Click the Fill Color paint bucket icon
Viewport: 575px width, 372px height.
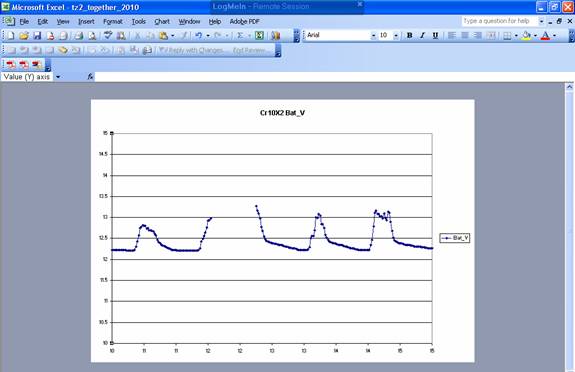[526, 35]
